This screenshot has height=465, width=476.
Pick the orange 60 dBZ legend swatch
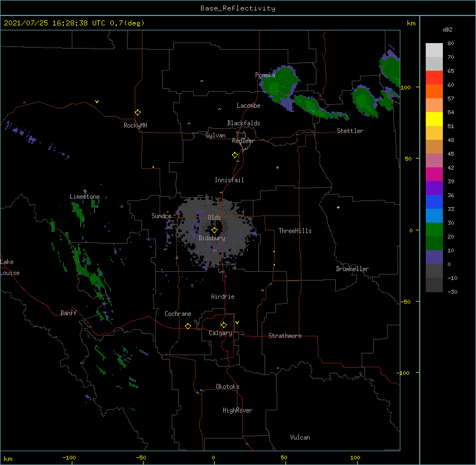[434, 91]
